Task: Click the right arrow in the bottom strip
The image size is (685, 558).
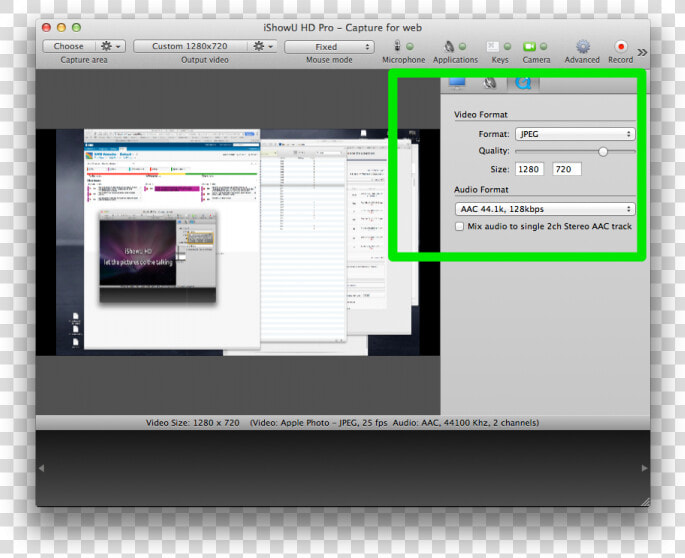Action: pyautogui.click(x=644, y=468)
